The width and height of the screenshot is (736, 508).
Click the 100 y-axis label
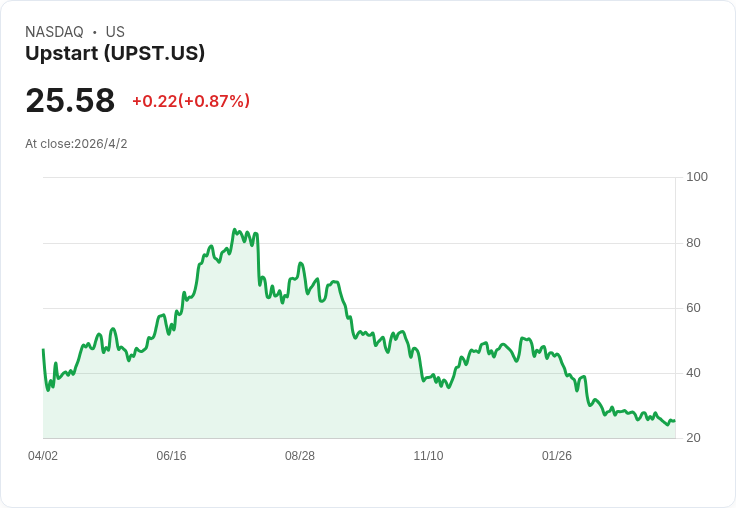point(697,177)
